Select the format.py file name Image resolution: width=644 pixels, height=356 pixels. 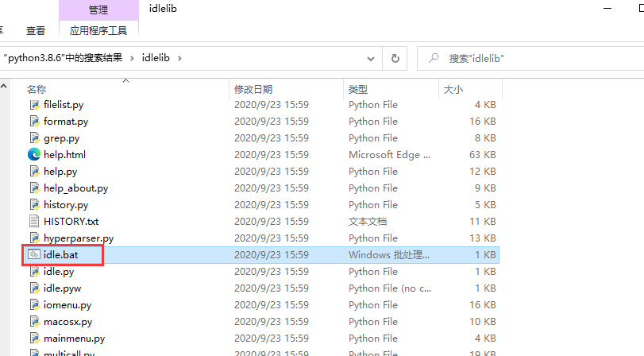click(66, 122)
